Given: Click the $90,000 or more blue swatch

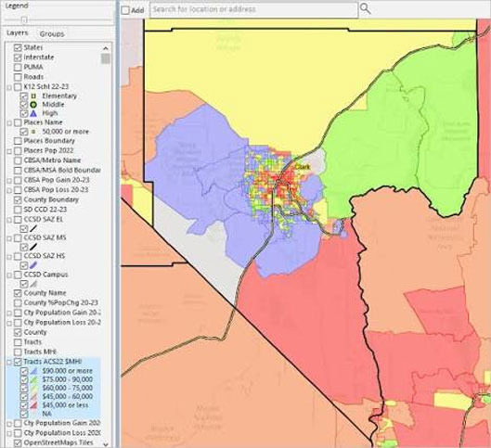Looking at the screenshot, I should click(x=33, y=371).
